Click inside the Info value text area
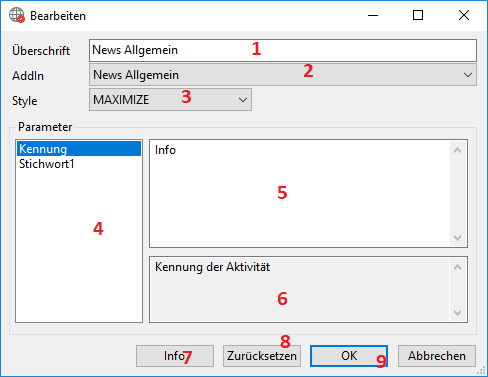The image size is (488, 377). point(300,193)
